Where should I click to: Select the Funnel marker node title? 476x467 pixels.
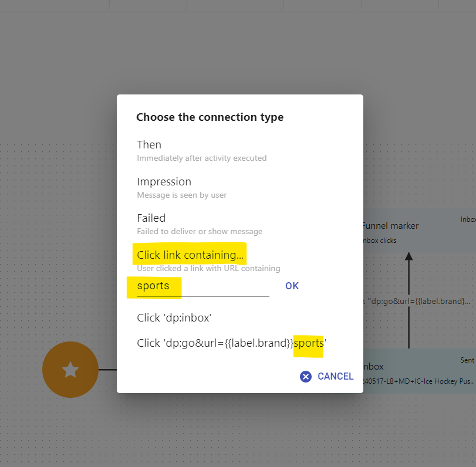(x=391, y=226)
